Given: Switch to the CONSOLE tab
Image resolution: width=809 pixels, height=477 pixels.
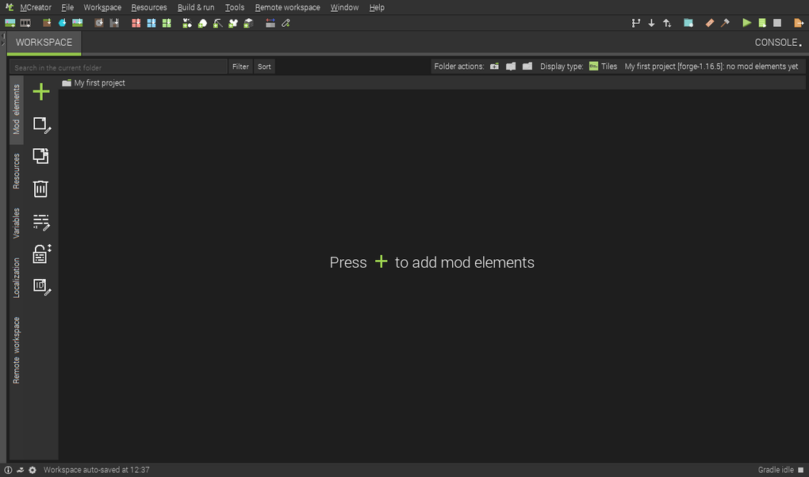Looking at the screenshot, I should (778, 42).
